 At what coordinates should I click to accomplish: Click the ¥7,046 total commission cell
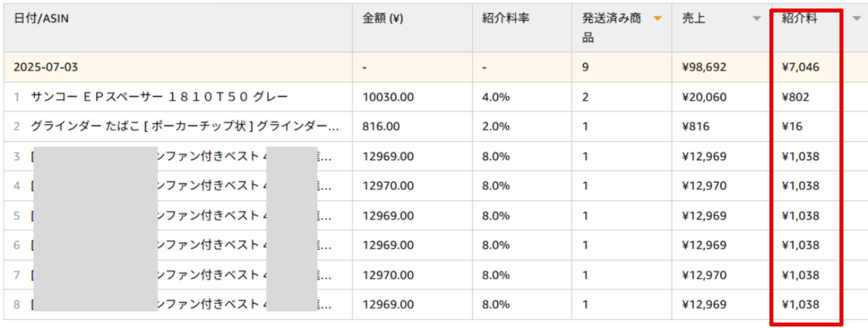800,67
